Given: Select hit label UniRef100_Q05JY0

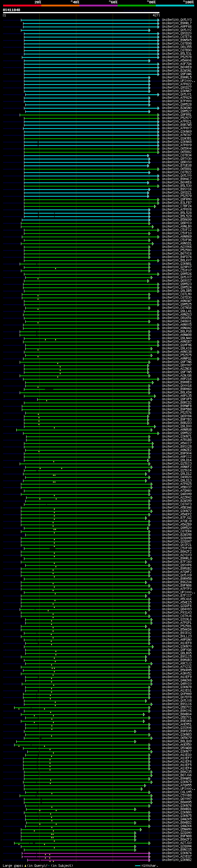Looking at the screenshot, I should coord(177,176).
